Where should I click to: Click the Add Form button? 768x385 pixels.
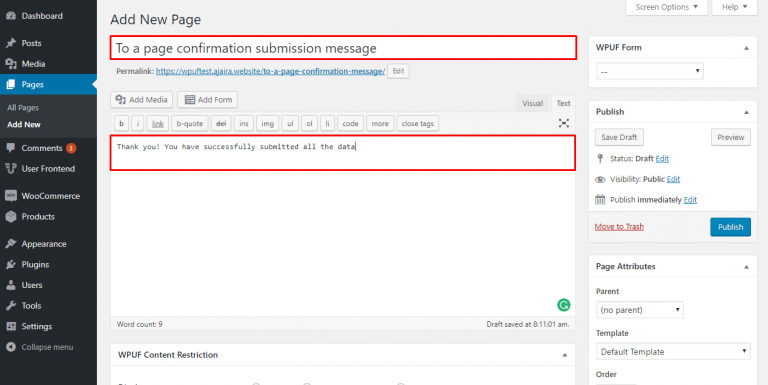tap(208, 99)
